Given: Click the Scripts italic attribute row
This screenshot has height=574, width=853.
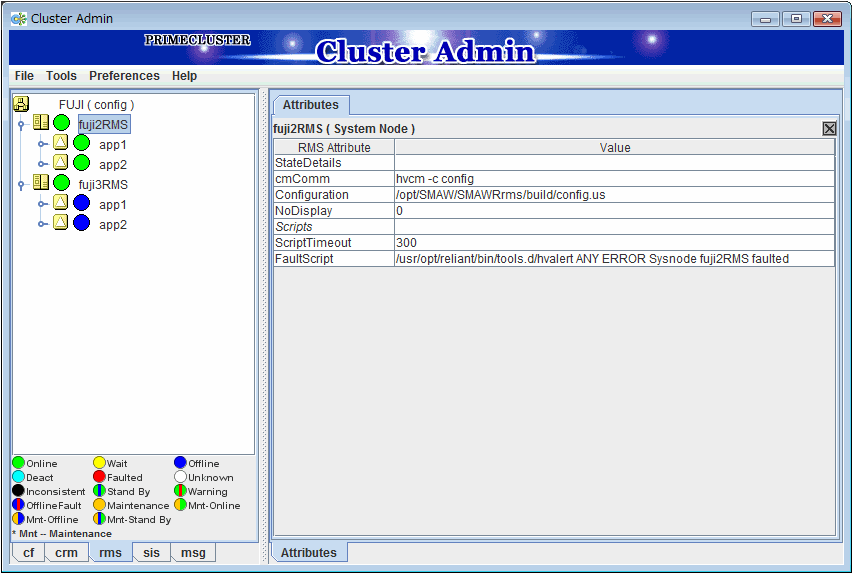Looking at the screenshot, I should coord(554,226).
